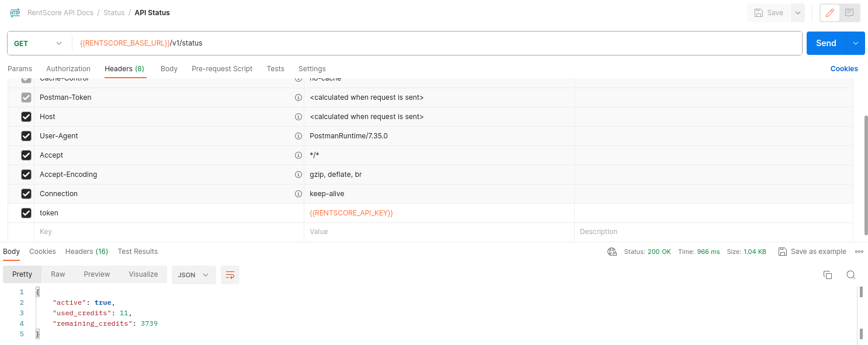The image size is (868, 345).
Task: Copy response body to clipboard
Action: pyautogui.click(x=828, y=275)
